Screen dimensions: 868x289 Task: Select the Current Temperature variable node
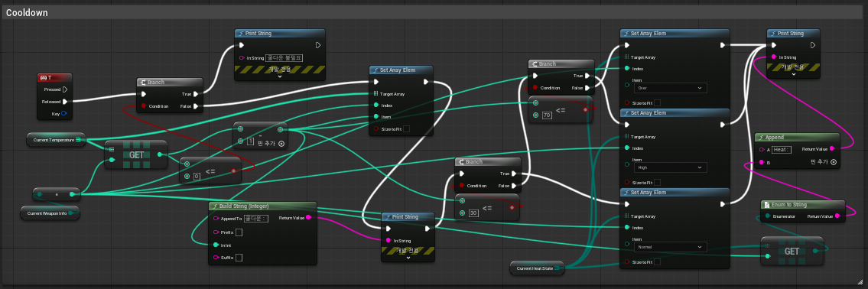click(x=55, y=140)
